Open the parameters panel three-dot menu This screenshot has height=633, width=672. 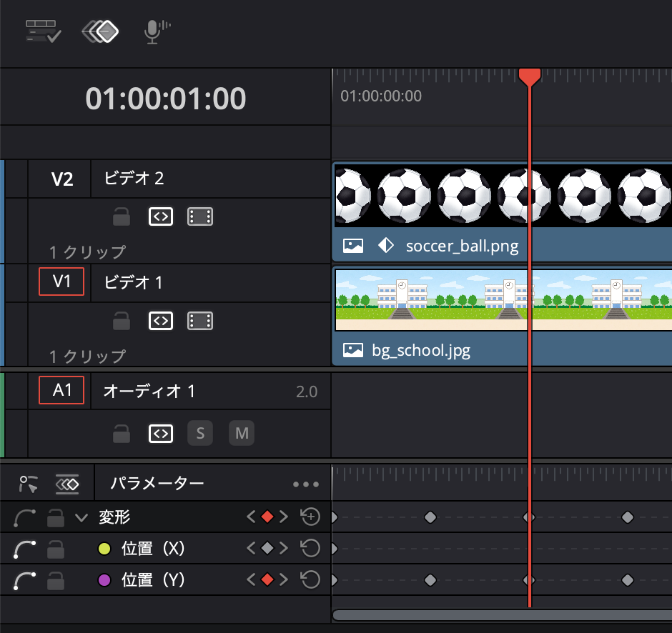306,484
